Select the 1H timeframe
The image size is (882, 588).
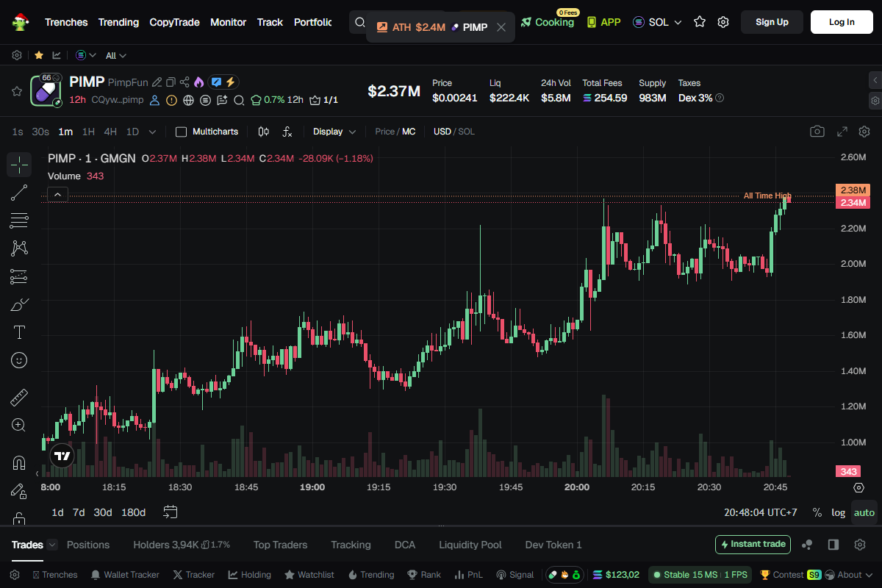88,132
